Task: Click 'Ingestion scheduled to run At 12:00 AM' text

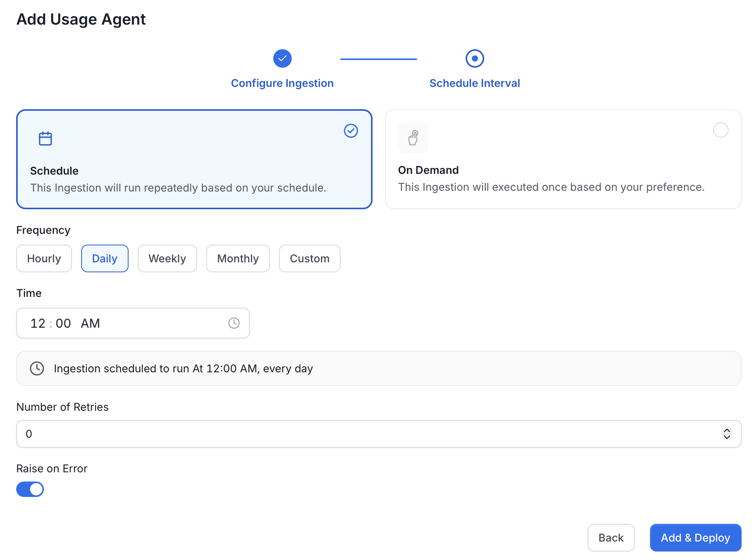Action: coord(184,368)
